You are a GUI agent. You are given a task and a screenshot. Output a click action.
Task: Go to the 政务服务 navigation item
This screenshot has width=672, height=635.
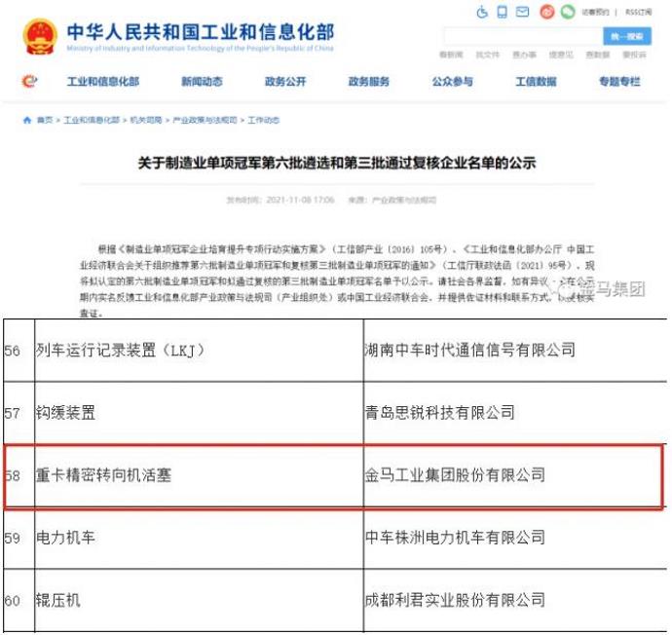coord(369,82)
